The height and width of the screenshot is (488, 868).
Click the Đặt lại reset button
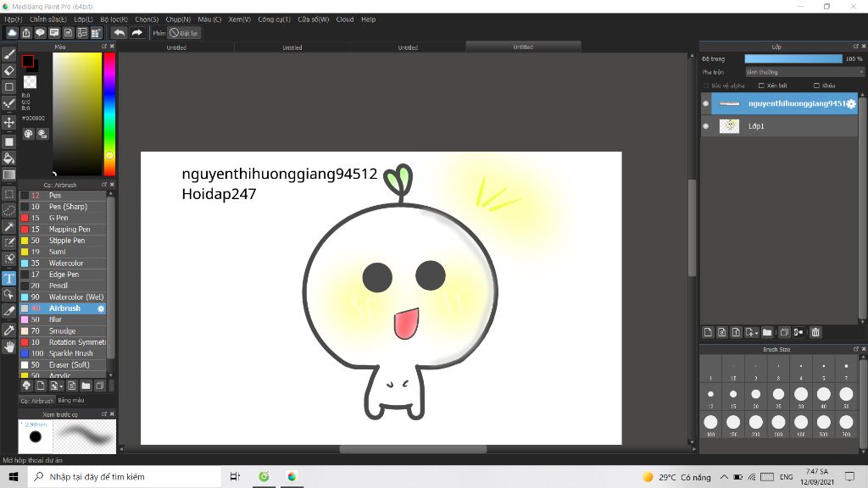click(x=183, y=33)
